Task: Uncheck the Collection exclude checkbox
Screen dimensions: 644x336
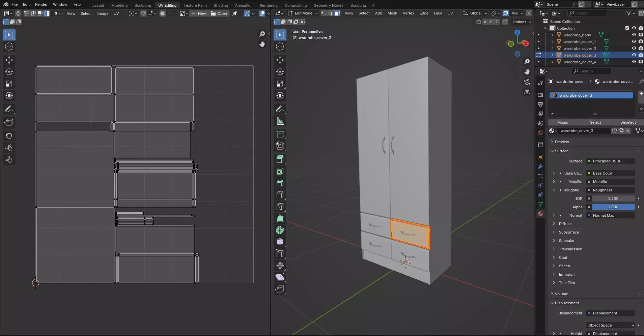Action: [627, 28]
